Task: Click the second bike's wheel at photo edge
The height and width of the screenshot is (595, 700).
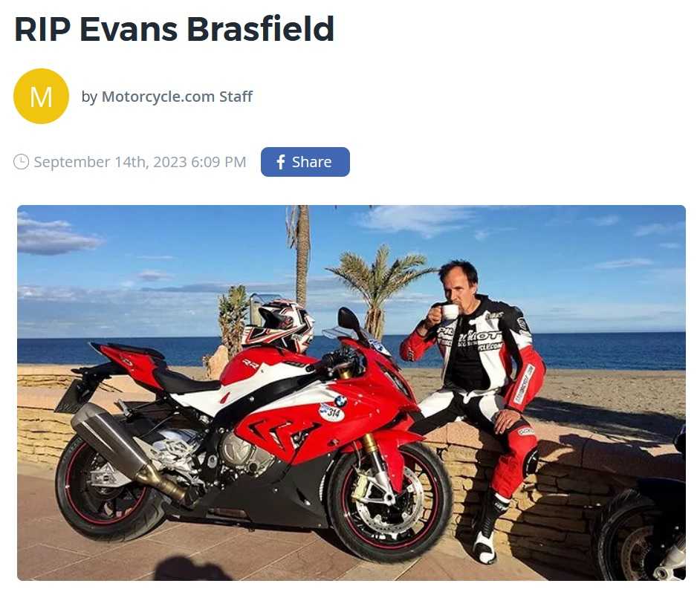Action: pos(641,535)
